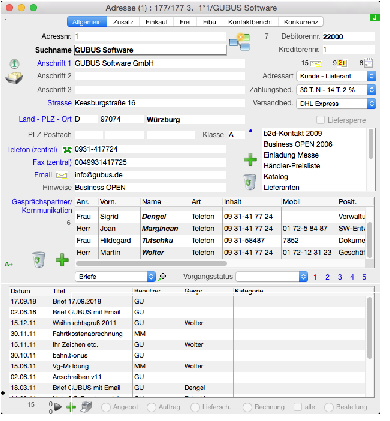Select keyword 'Einladung Messe' in the list
Image resolution: width=390 pixels, height=421 pixels.
coord(291,155)
